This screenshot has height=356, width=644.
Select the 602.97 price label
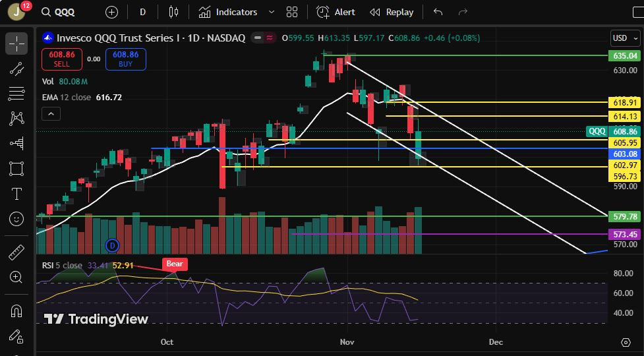(x=625, y=165)
